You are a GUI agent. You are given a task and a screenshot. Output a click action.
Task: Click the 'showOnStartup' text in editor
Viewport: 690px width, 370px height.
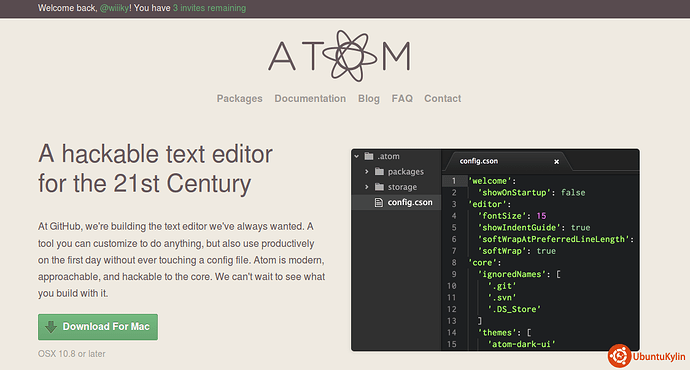pyautogui.click(x=514, y=193)
